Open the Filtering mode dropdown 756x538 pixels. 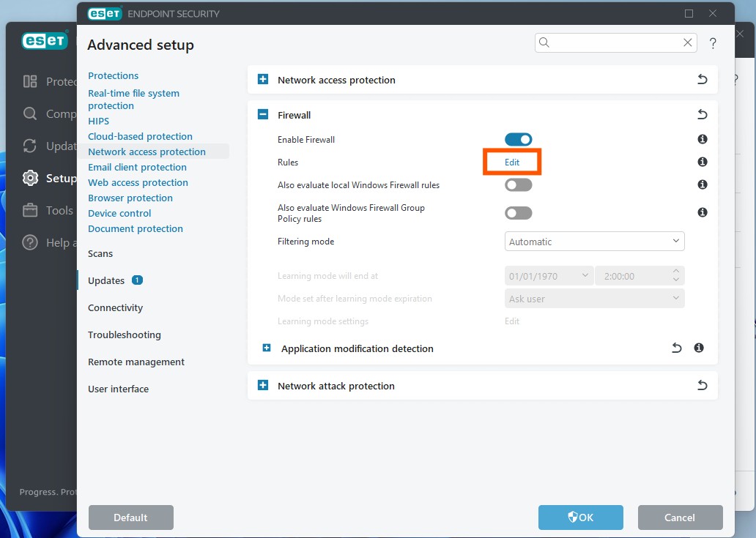[x=594, y=242]
